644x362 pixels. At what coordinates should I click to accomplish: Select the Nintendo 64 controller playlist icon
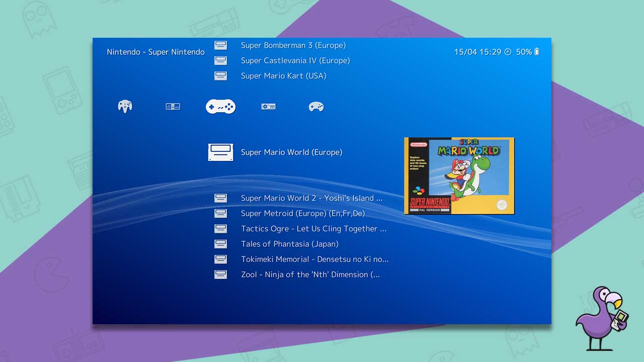125,106
